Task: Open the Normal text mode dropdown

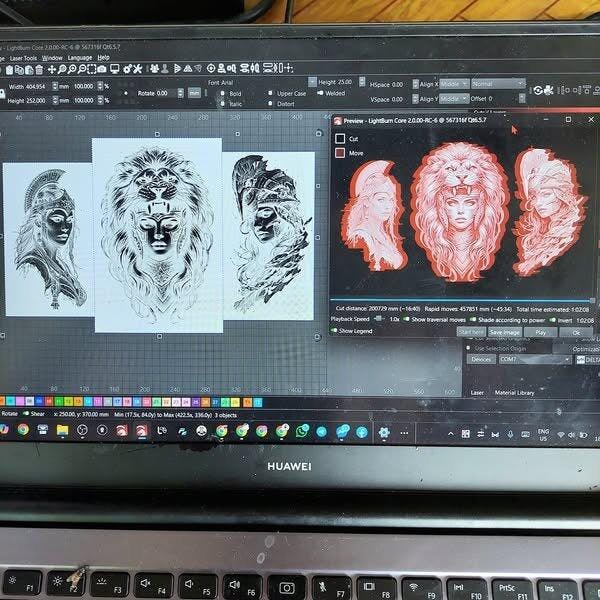Action: tap(498, 83)
